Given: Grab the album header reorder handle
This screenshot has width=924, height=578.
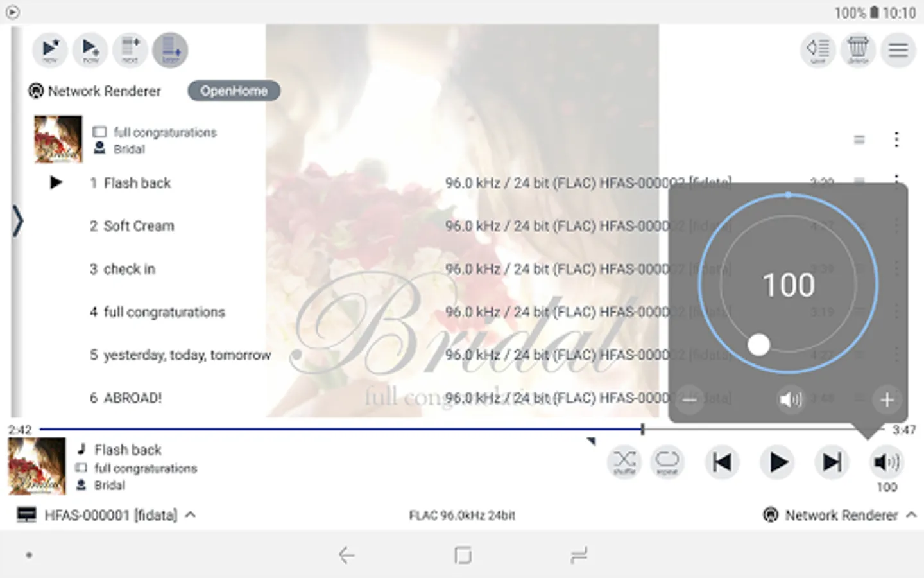Looking at the screenshot, I should pos(859,139).
